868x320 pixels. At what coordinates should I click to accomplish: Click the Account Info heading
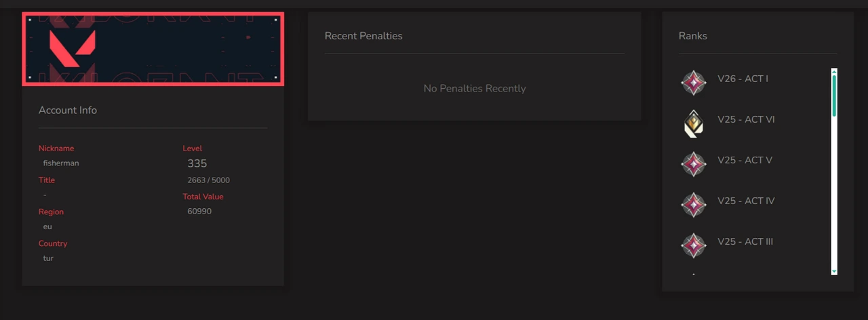68,110
